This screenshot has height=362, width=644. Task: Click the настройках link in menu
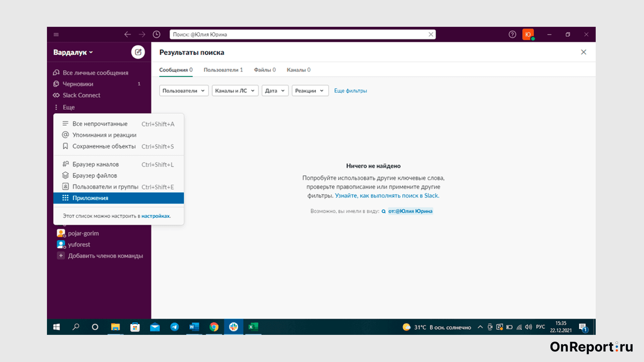tap(156, 216)
